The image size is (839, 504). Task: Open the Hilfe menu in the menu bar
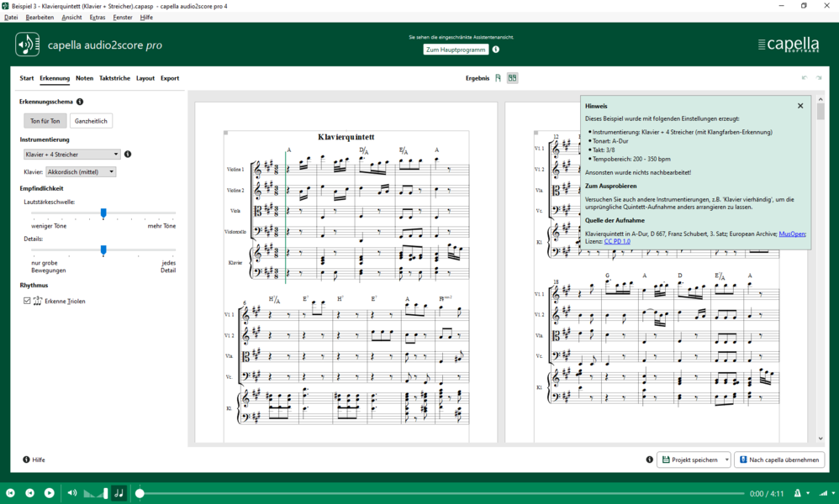146,17
